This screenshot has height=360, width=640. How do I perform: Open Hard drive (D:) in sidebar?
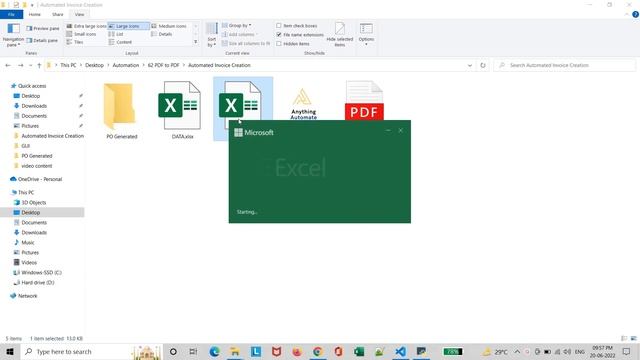point(38,282)
